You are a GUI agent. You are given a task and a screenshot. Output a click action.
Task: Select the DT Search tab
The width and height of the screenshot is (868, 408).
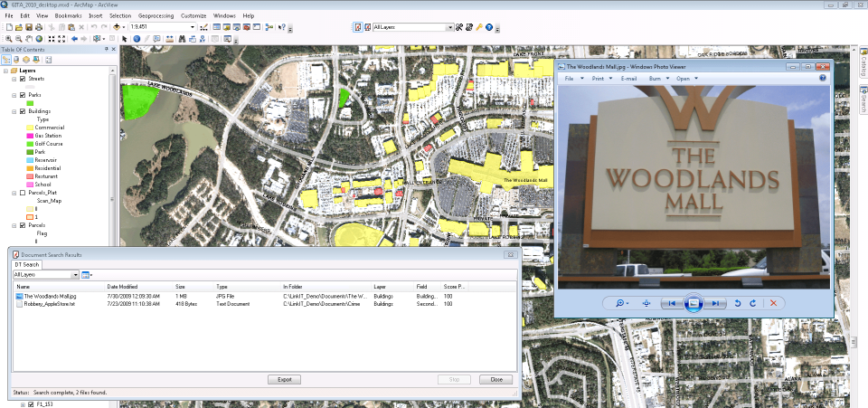tap(26, 265)
